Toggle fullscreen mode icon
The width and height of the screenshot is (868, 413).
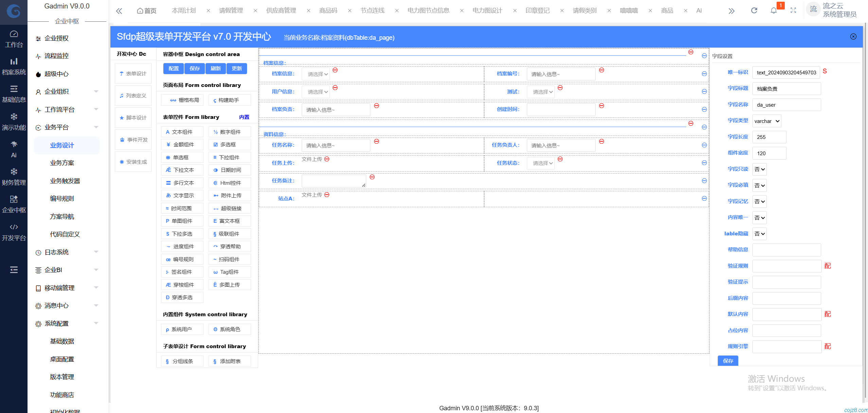coord(793,11)
